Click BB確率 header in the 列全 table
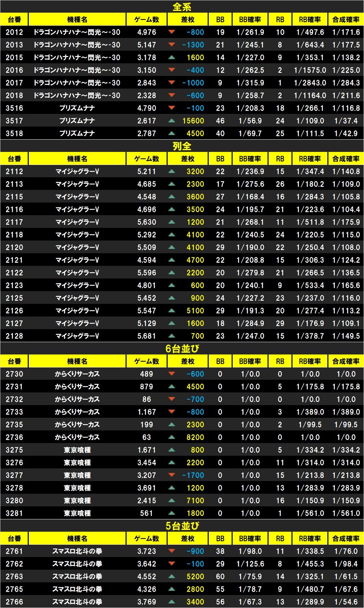The image size is (364, 608). coord(250,159)
